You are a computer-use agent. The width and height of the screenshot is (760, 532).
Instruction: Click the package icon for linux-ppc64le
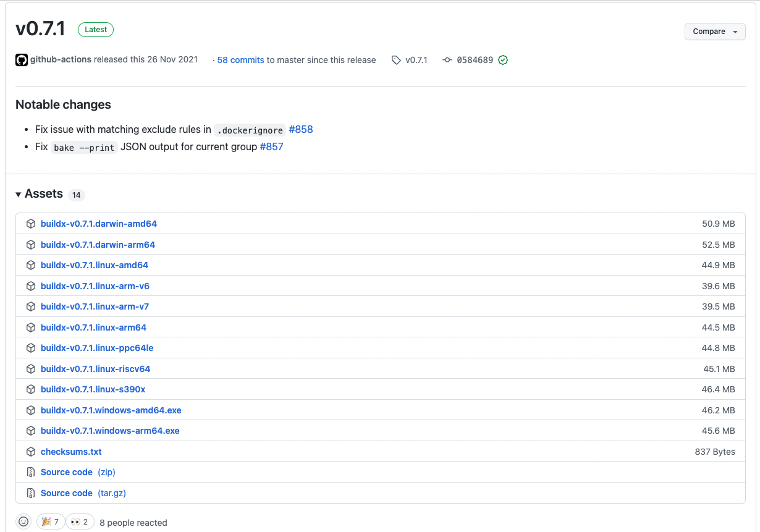tap(31, 348)
